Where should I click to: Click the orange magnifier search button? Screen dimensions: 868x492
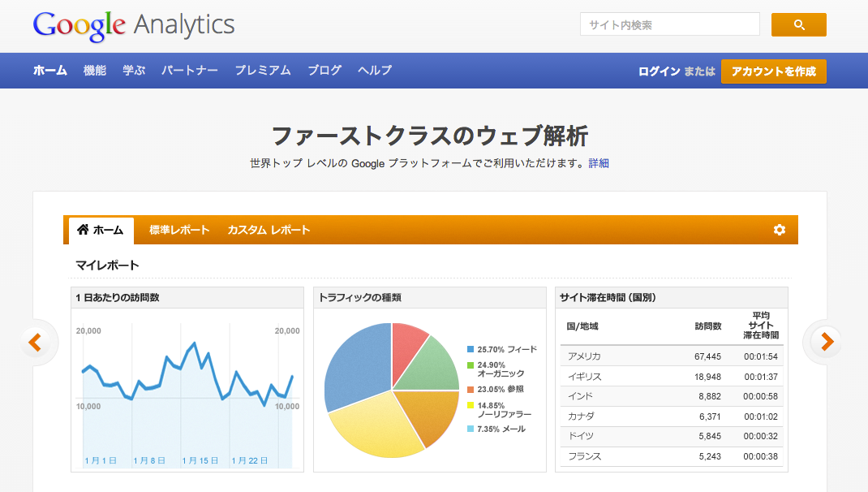click(798, 25)
